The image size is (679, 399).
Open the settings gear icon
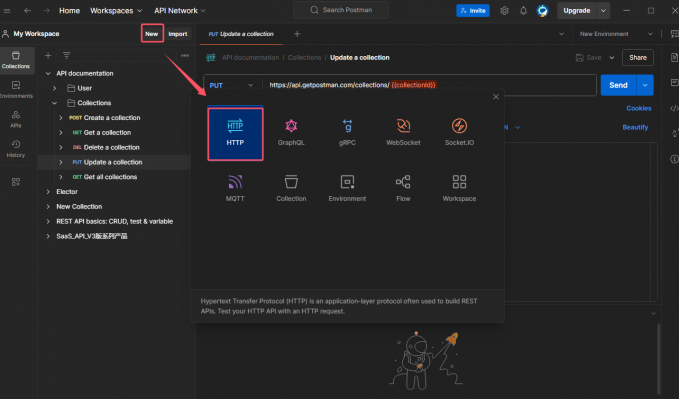[x=504, y=11]
